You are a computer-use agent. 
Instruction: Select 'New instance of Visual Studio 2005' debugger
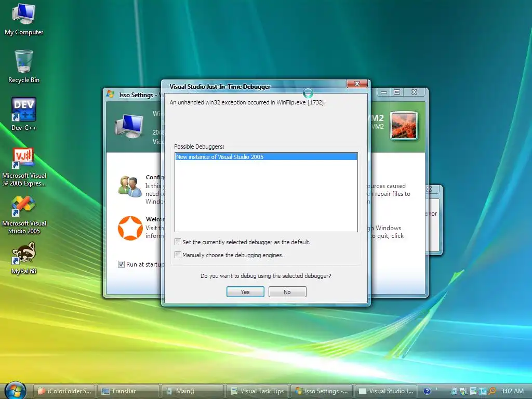point(266,157)
